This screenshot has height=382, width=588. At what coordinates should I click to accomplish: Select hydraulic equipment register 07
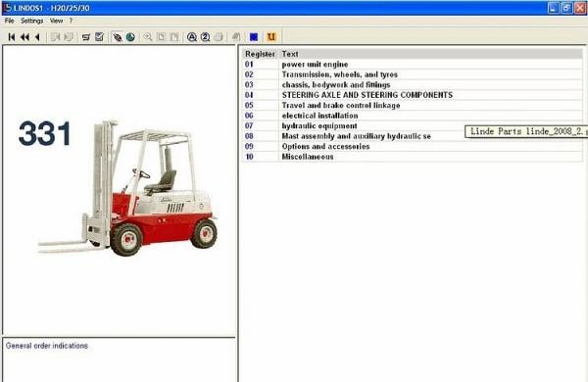[x=413, y=125]
